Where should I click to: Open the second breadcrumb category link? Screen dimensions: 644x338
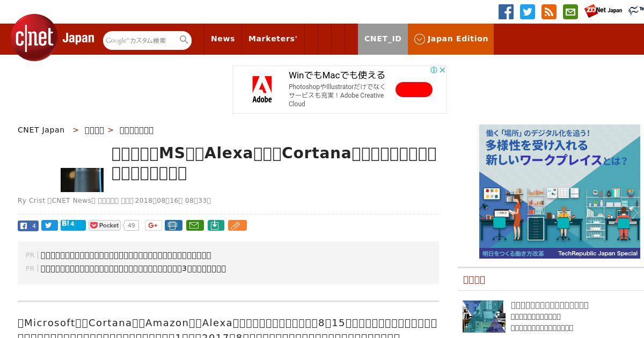(94, 130)
